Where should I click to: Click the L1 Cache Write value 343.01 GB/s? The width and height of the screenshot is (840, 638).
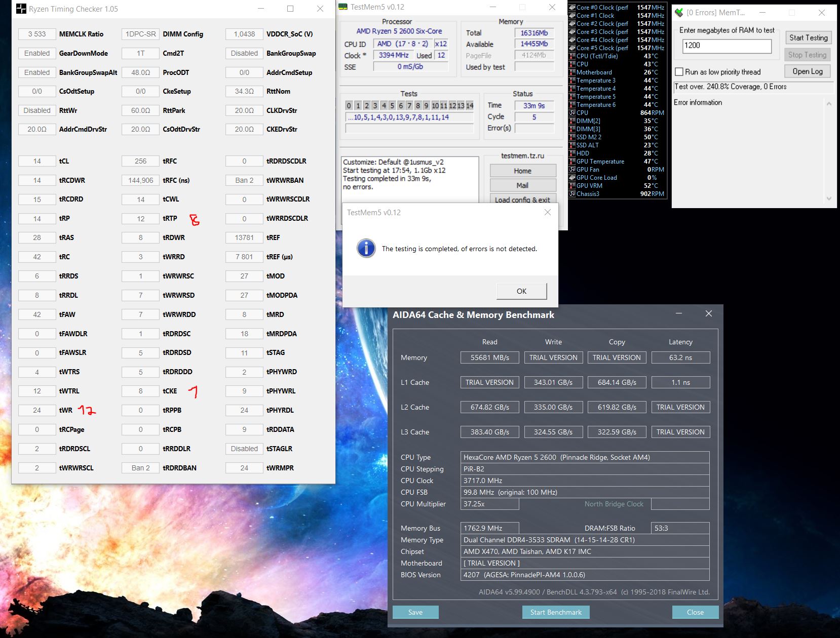pyautogui.click(x=553, y=382)
